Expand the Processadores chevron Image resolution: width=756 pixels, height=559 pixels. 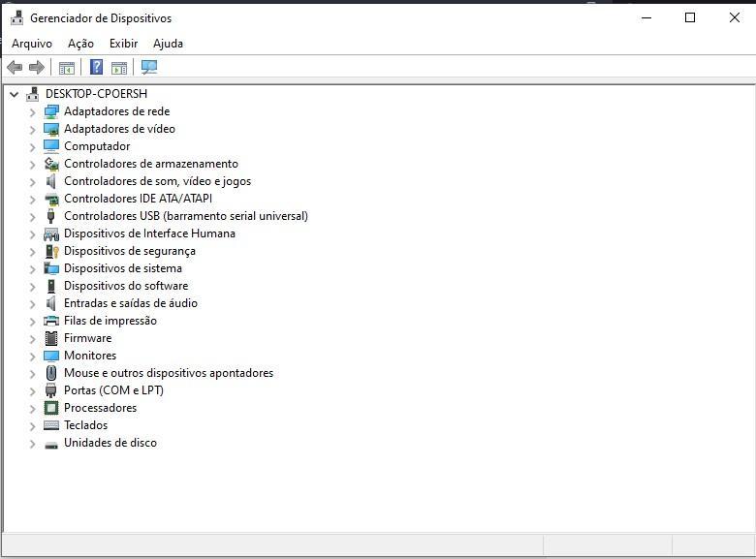point(32,409)
